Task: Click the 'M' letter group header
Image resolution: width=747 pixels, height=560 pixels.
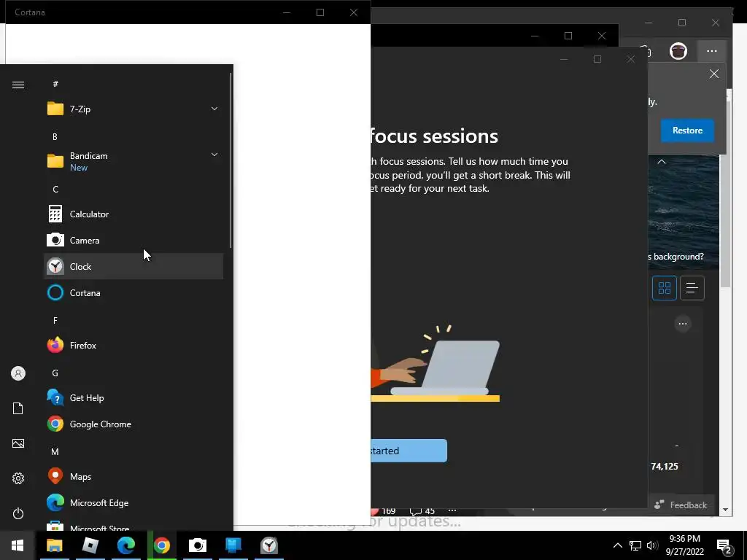Action: pyautogui.click(x=55, y=452)
